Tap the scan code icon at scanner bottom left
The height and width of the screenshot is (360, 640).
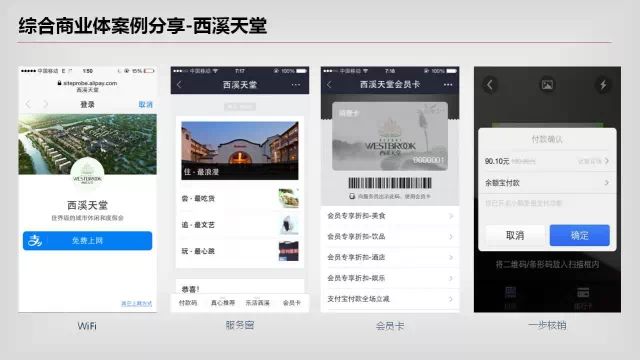(x=510, y=292)
